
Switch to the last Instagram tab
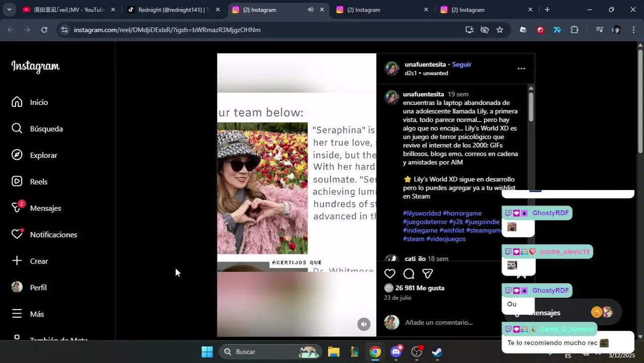point(486,10)
